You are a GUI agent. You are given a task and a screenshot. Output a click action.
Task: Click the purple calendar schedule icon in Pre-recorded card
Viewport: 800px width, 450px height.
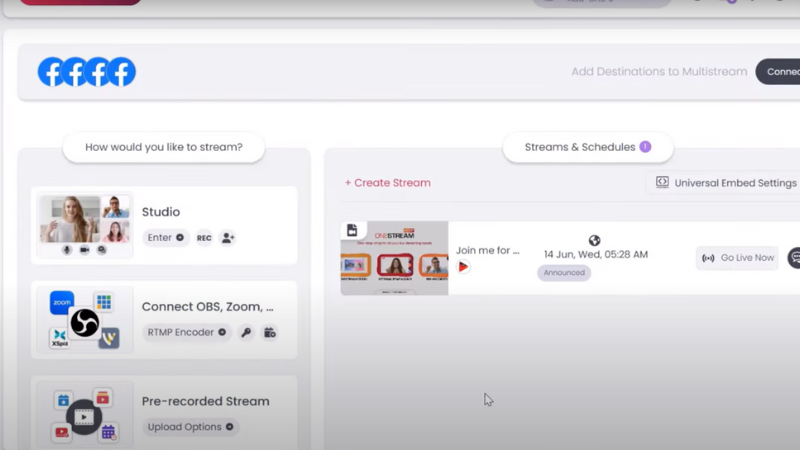(108, 433)
